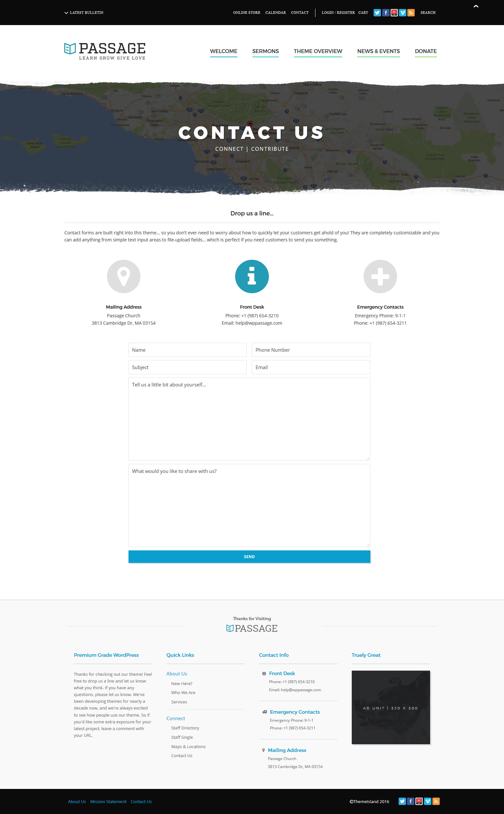Click footer Mailing Address pin icon
This screenshot has width=504, height=814.
coord(264,750)
